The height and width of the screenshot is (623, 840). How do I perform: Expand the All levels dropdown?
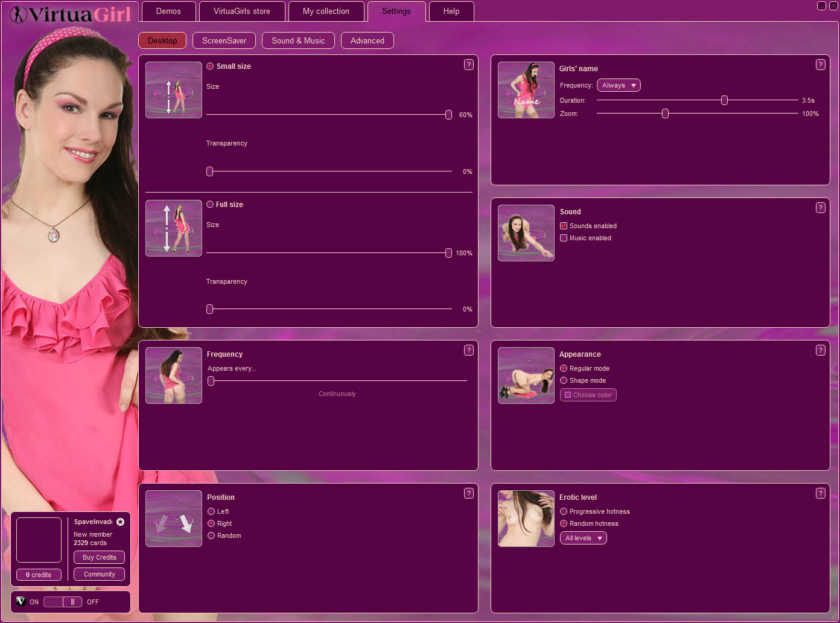(x=583, y=538)
